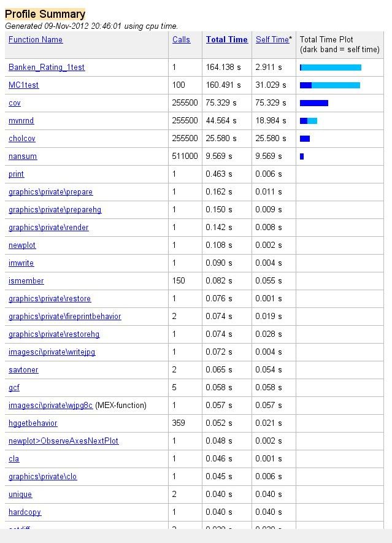The width and height of the screenshot is (392, 543).
Task: Open the hardcopy function link
Action: [x=25, y=512]
